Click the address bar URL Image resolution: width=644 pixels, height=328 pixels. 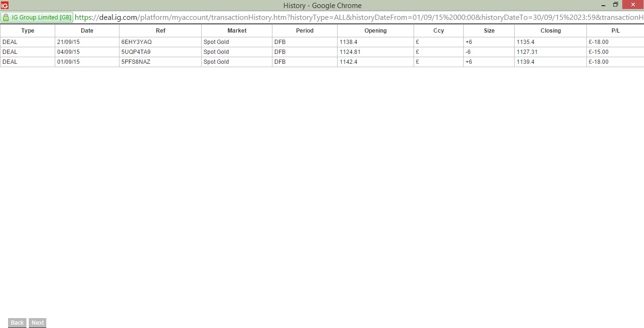click(x=359, y=17)
